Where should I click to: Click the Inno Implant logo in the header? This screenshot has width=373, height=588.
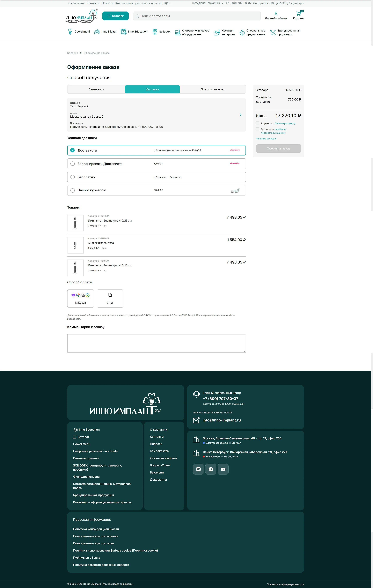click(x=82, y=16)
